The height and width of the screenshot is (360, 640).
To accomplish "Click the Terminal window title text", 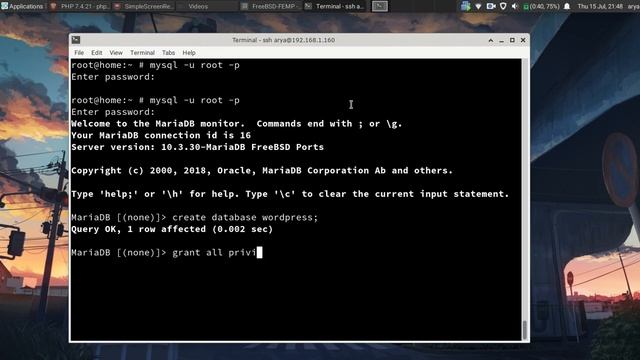I will [x=283, y=40].
